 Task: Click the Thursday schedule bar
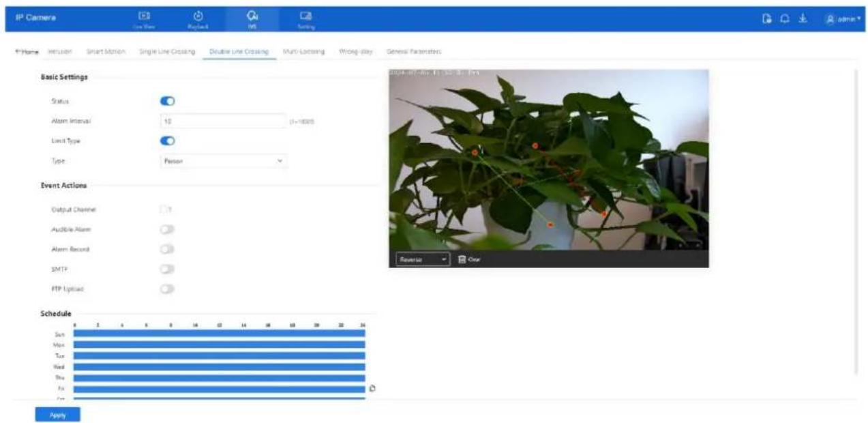tap(219, 377)
